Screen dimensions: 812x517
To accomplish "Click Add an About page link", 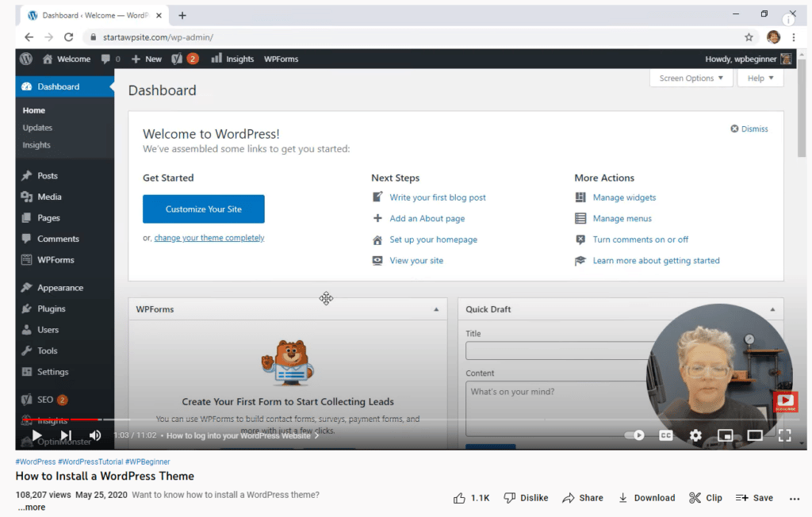I will pyautogui.click(x=427, y=219).
